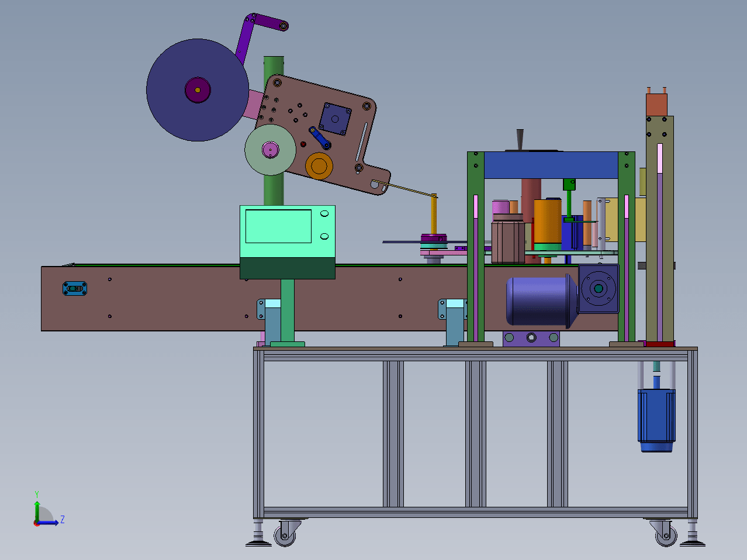The width and height of the screenshot is (747, 560).
Task: Click the upper round button on control box
Action: 324,214
